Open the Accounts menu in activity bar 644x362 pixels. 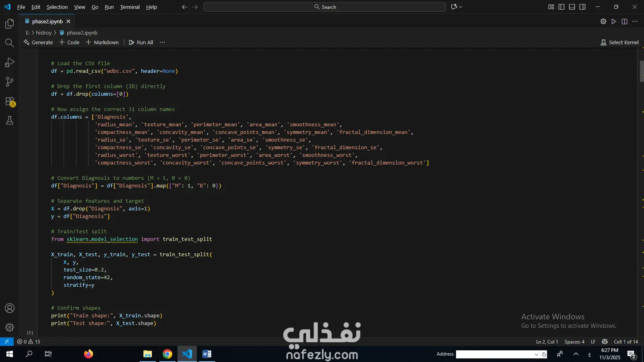(10, 308)
